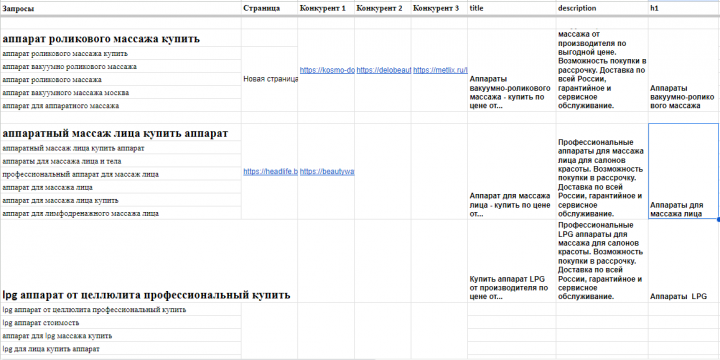Select the Страница column header cell
This screenshot has width=720, height=360.
click(x=270, y=9)
